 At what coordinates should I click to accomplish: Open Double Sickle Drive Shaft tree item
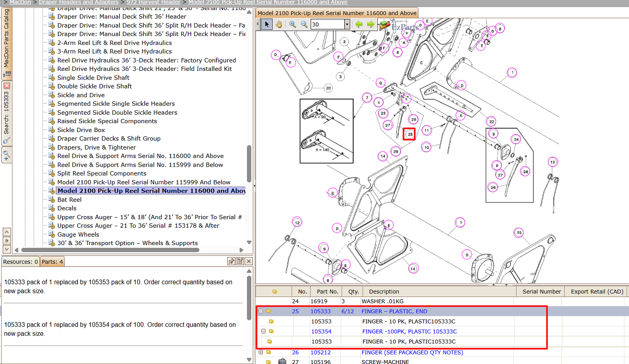tap(95, 86)
